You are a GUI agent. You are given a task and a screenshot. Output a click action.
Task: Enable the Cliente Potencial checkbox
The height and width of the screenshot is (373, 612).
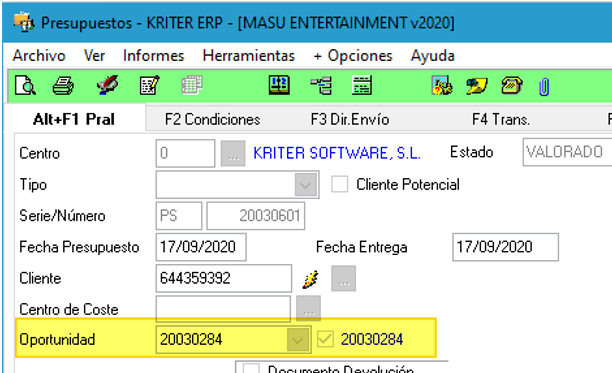[339, 184]
